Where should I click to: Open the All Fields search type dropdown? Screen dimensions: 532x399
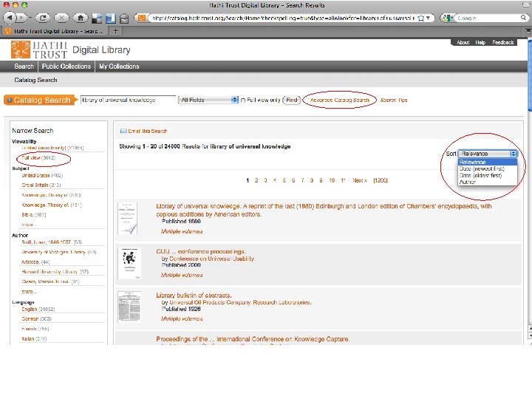tap(208, 100)
